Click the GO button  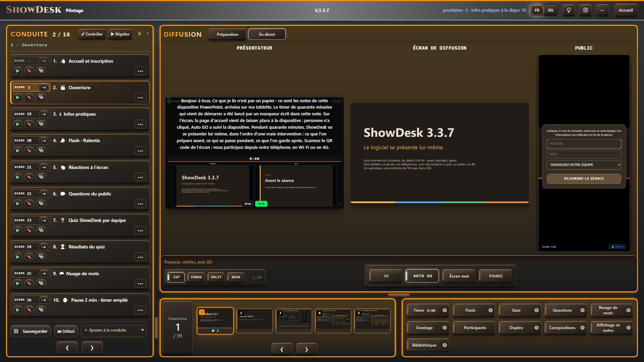386,276
